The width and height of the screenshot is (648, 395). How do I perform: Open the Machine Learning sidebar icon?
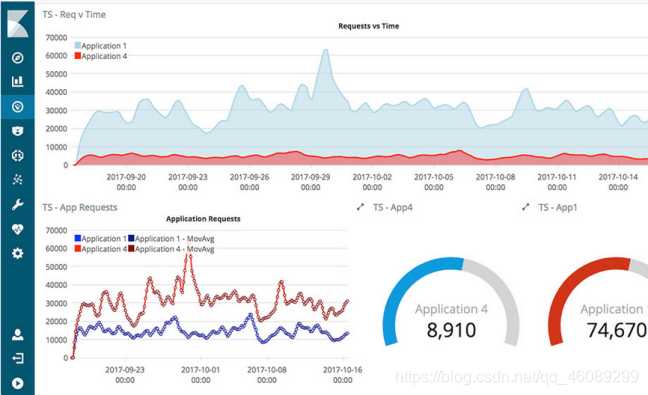point(17,156)
